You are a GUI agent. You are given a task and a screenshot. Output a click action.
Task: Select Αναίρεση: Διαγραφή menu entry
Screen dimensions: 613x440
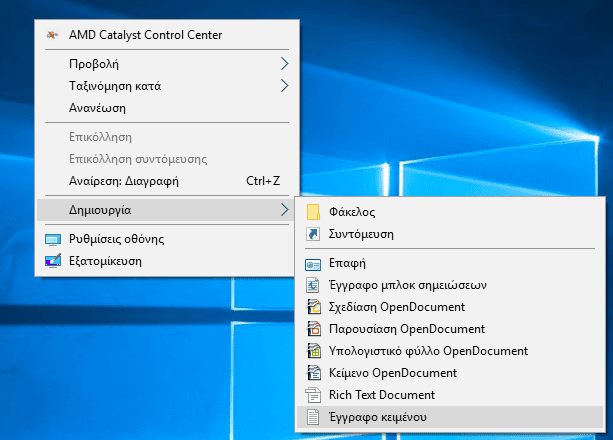click(x=124, y=181)
